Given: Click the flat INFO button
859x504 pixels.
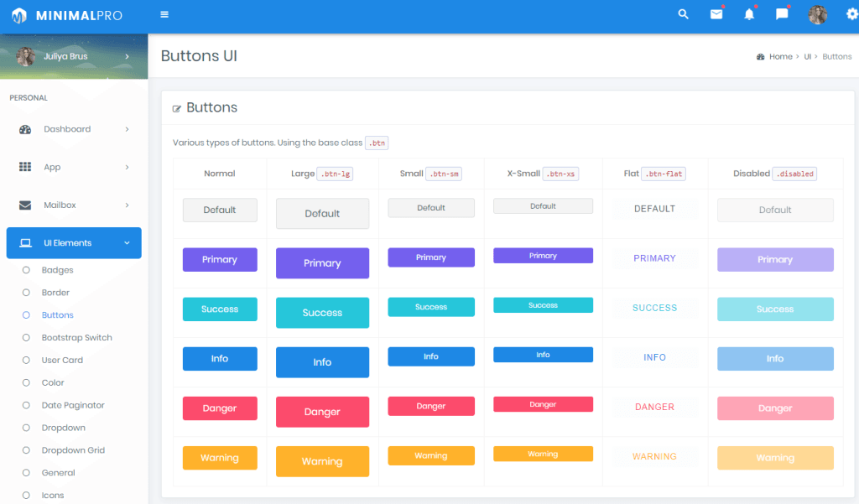Looking at the screenshot, I should pos(654,357).
